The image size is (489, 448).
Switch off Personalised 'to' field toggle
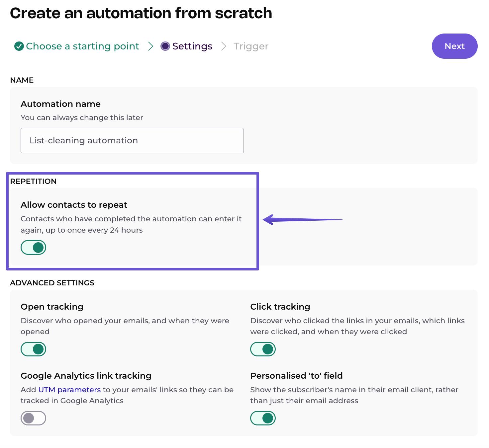(x=263, y=418)
